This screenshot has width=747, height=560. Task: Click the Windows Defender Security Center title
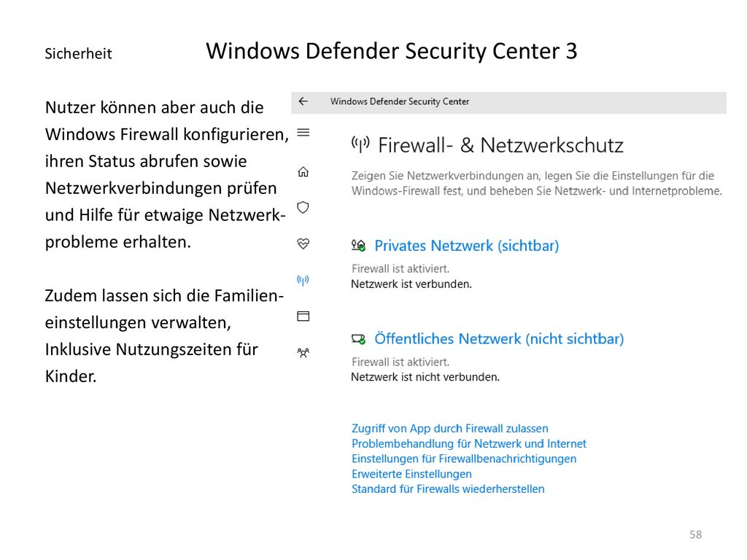(x=400, y=101)
